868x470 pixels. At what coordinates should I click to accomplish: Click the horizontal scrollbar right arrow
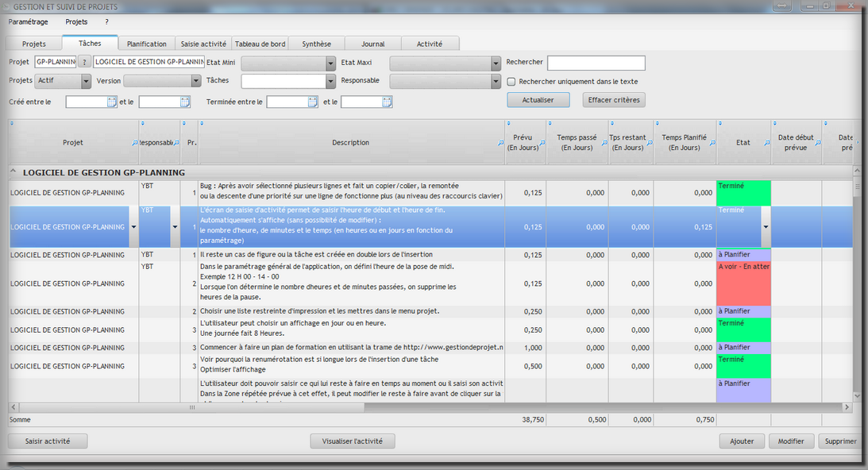pyautogui.click(x=847, y=407)
